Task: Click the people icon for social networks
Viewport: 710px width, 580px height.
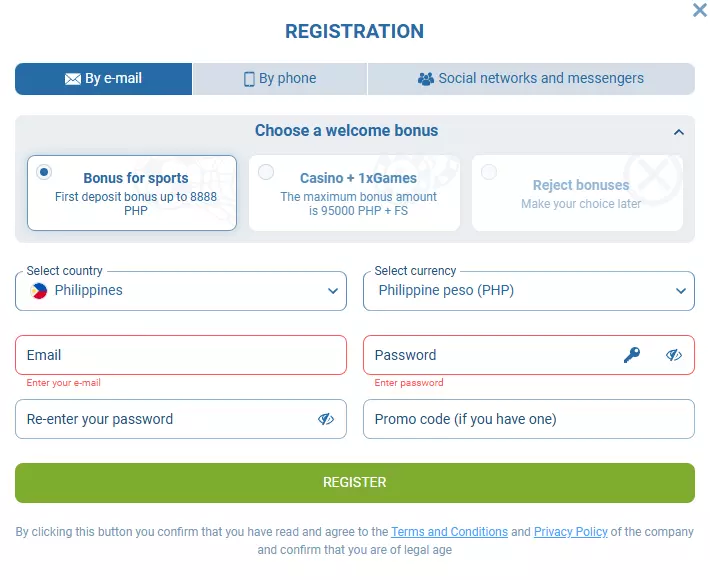Action: [x=426, y=79]
